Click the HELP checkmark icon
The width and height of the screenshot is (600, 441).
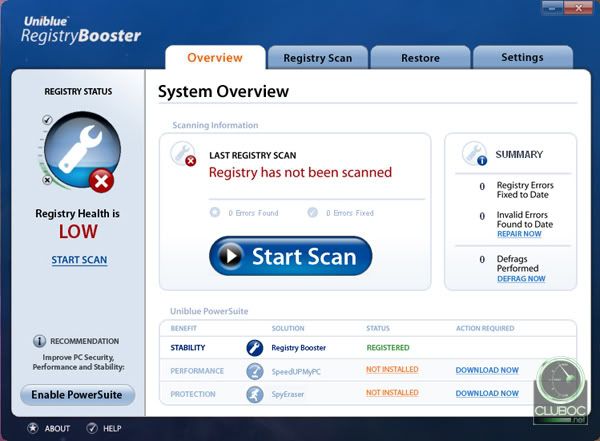92,428
